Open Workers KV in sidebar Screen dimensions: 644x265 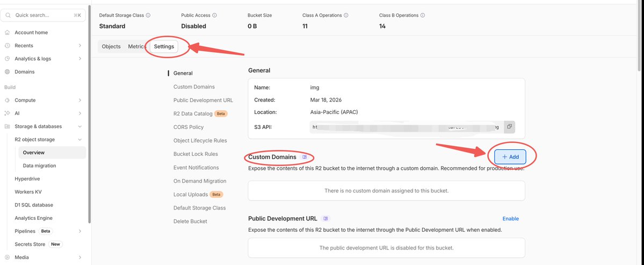tap(28, 192)
